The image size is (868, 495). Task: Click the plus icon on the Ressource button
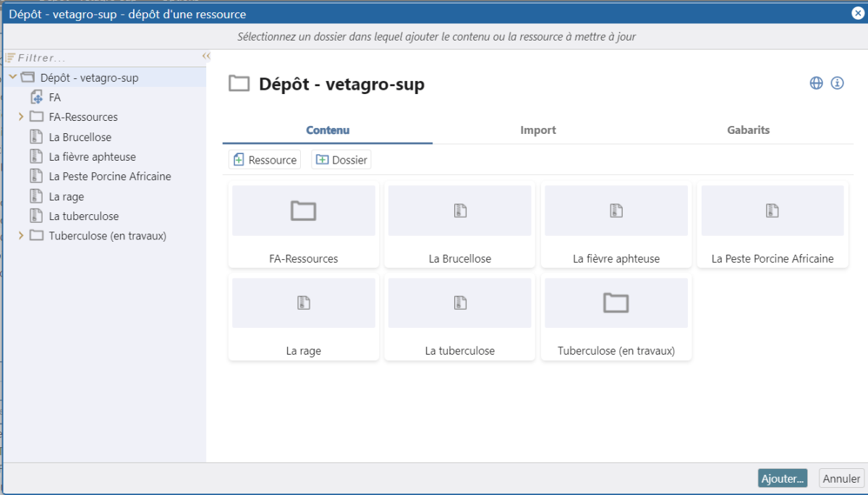click(238, 160)
